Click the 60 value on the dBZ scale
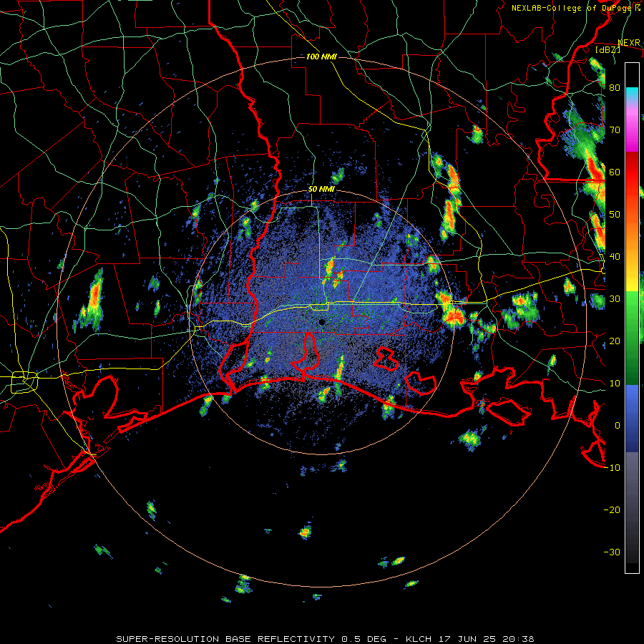644x644 pixels. [615, 172]
